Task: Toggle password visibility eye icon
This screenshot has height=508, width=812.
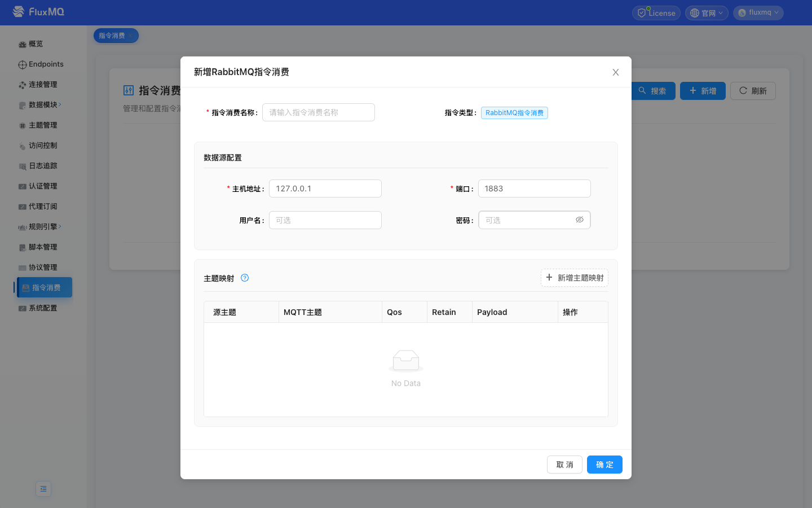Action: 580,220
